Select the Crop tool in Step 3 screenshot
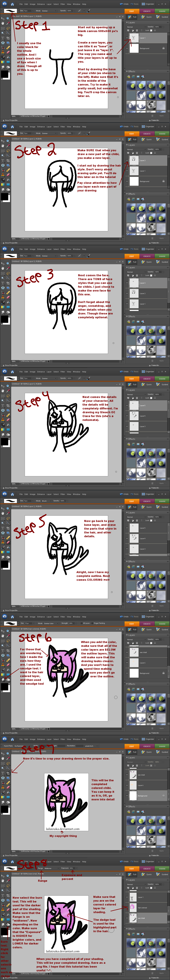The height and width of the screenshot is (980, 170). pyautogui.click(x=8, y=283)
